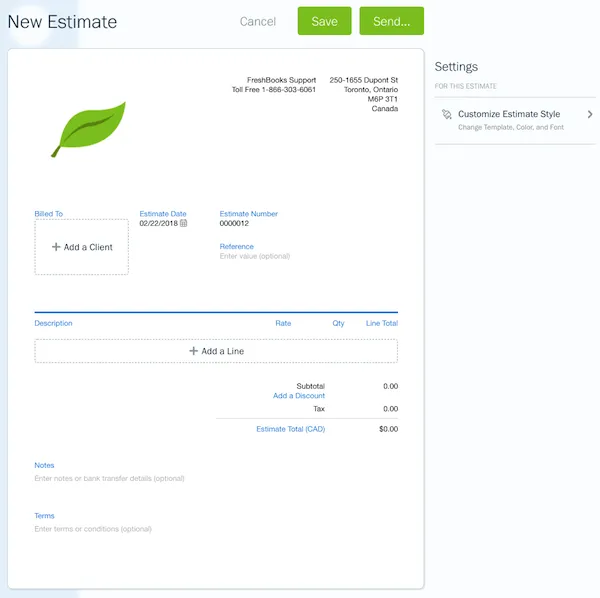Expand the Customize Estimate Style chevron
Screen dimensions: 600x598
coord(590,115)
